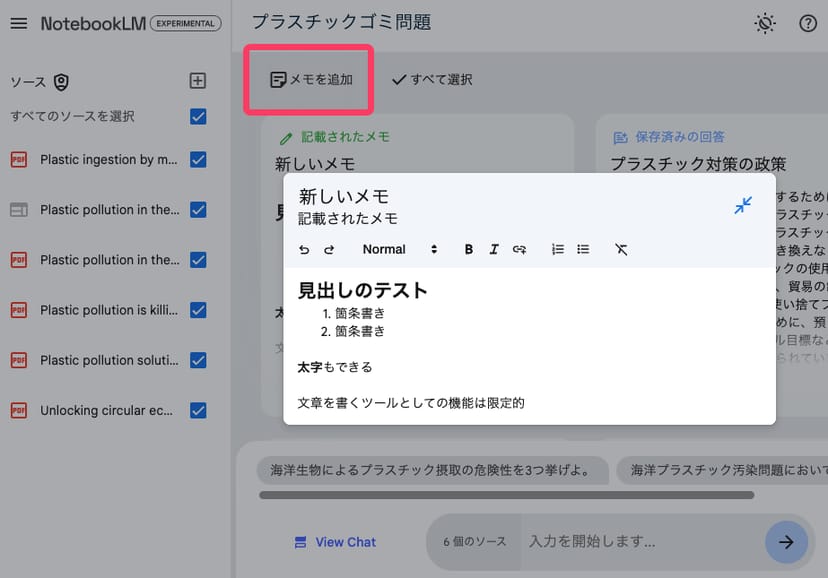Open the help question mark icon

pyautogui.click(x=808, y=24)
